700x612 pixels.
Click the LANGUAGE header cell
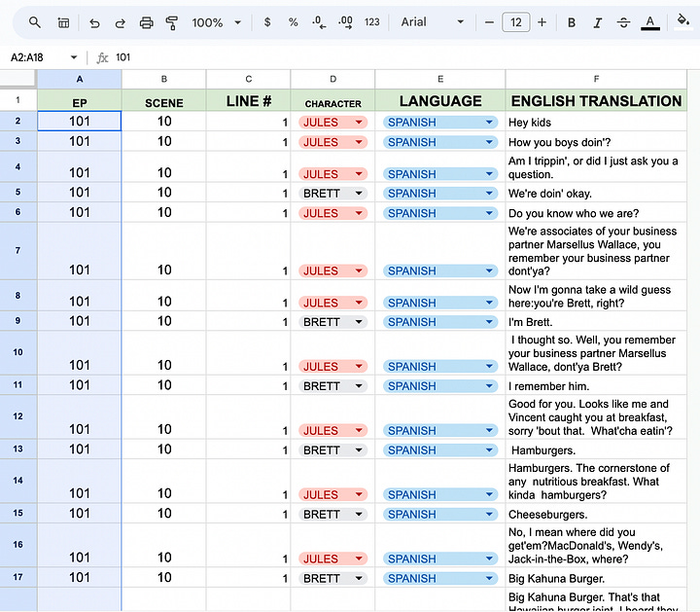[440, 100]
